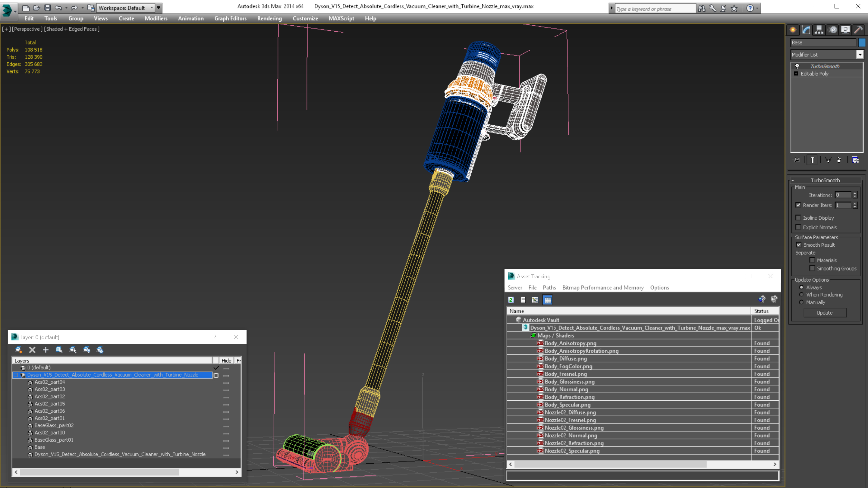The width and height of the screenshot is (868, 488).
Task: Toggle Show End Result icon
Action: click(812, 160)
